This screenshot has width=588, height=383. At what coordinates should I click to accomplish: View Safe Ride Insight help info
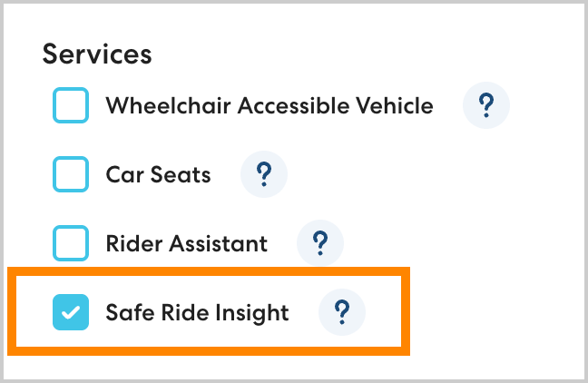click(x=342, y=312)
